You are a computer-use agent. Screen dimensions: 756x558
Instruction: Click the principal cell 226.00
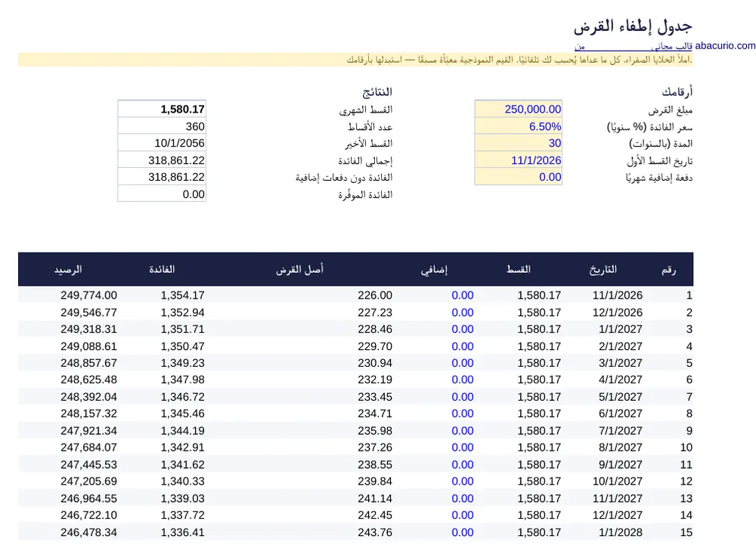(x=375, y=295)
